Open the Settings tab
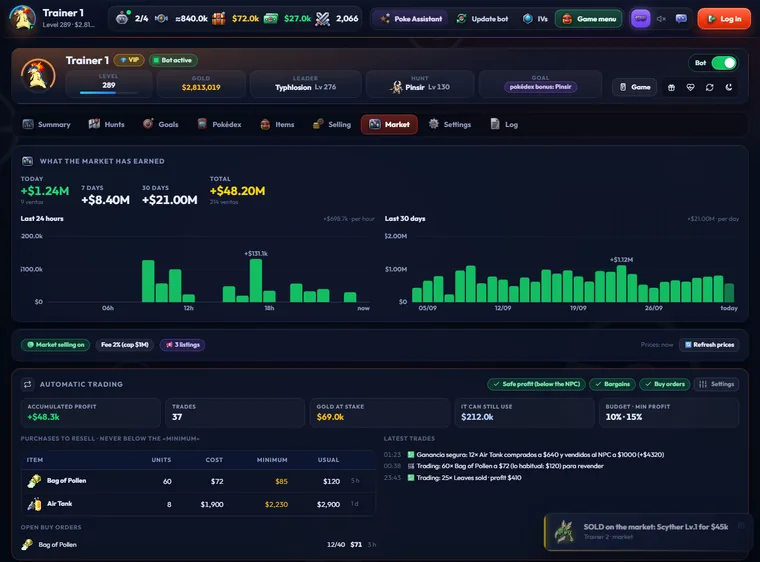This screenshot has height=562, width=760. (450, 125)
